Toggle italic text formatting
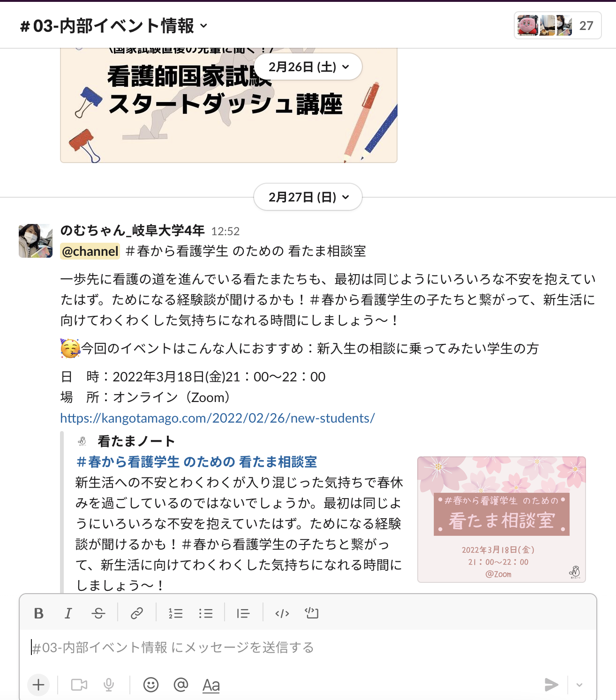616x700 pixels. 68,613
